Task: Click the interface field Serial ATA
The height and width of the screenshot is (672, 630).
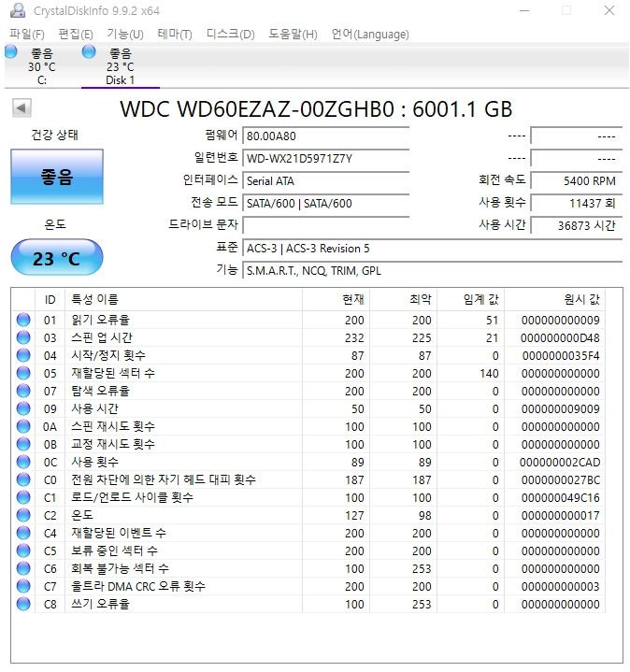Action: pos(325,181)
